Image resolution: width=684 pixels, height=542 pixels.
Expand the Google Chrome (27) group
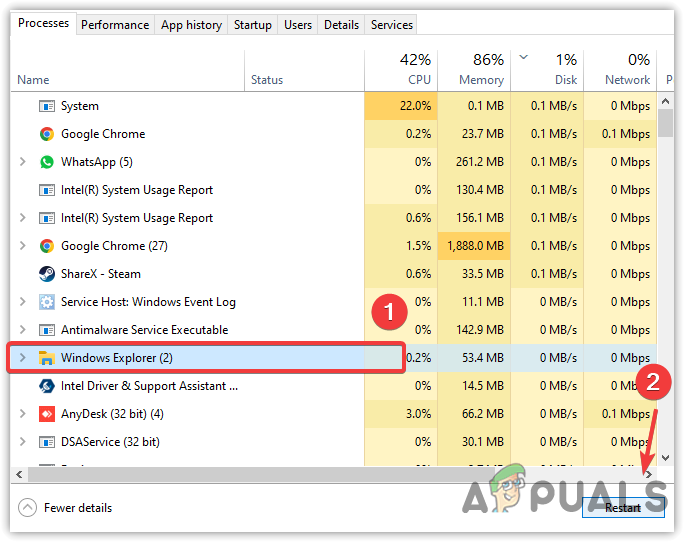point(23,246)
